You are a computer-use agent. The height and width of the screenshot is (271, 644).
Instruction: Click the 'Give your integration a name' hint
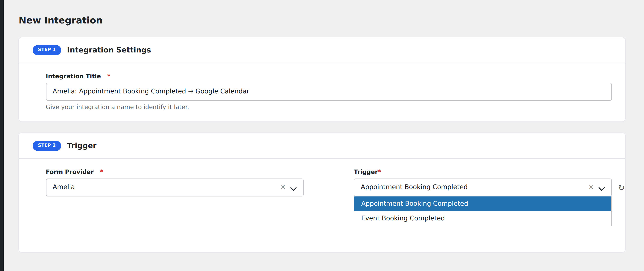[x=117, y=107]
